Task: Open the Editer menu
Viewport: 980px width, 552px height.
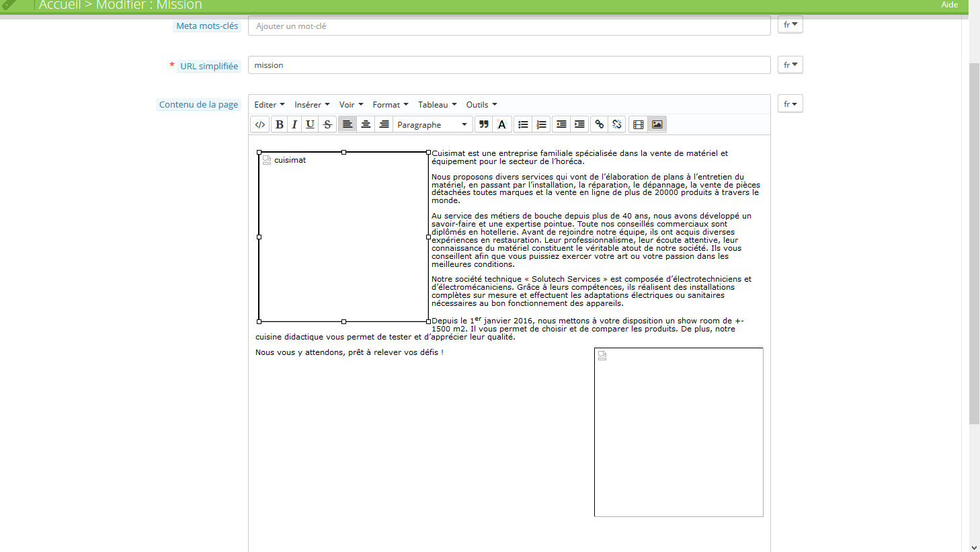Action: [x=269, y=104]
